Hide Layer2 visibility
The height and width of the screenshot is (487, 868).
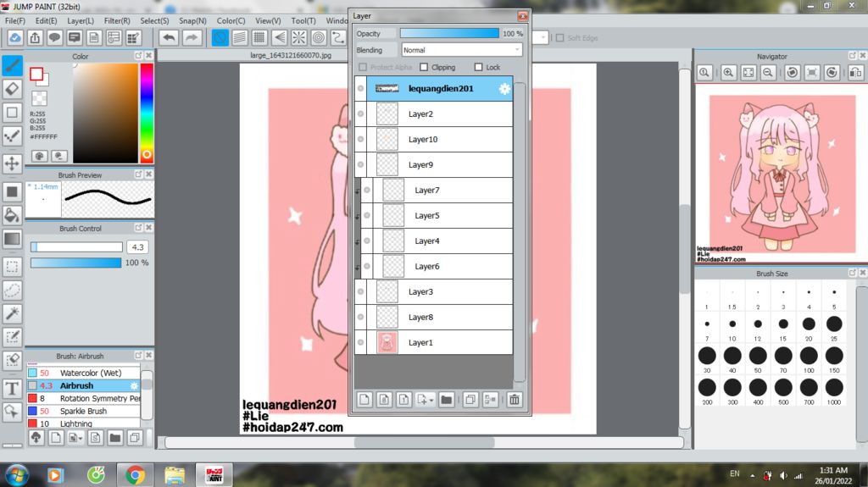point(360,114)
